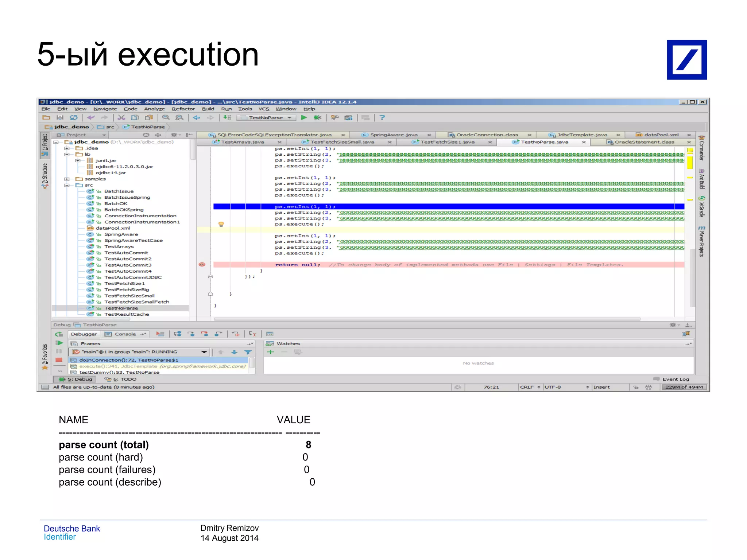Open the Maven Projects side panel
This screenshot has width=747, height=560.
702,241
